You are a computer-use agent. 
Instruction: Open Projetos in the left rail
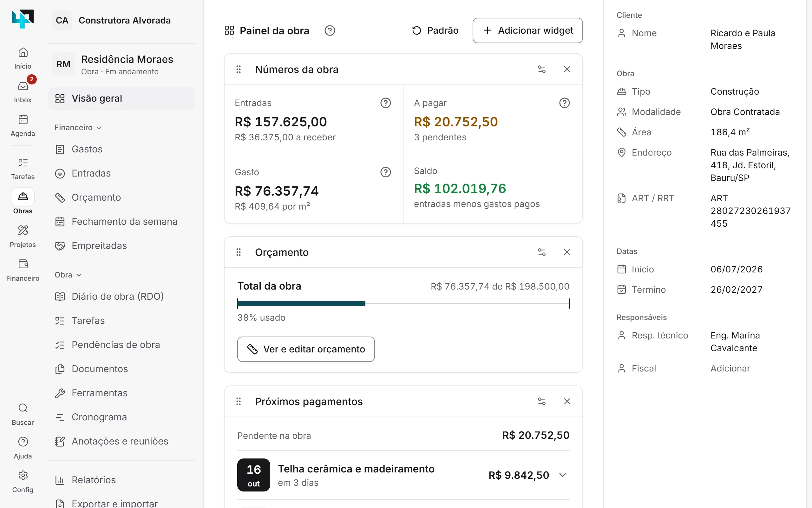(x=23, y=236)
